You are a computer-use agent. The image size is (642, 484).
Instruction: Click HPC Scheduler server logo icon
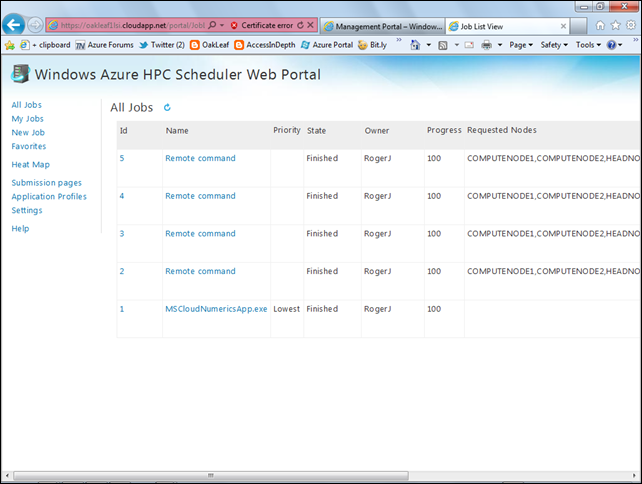pos(20,74)
